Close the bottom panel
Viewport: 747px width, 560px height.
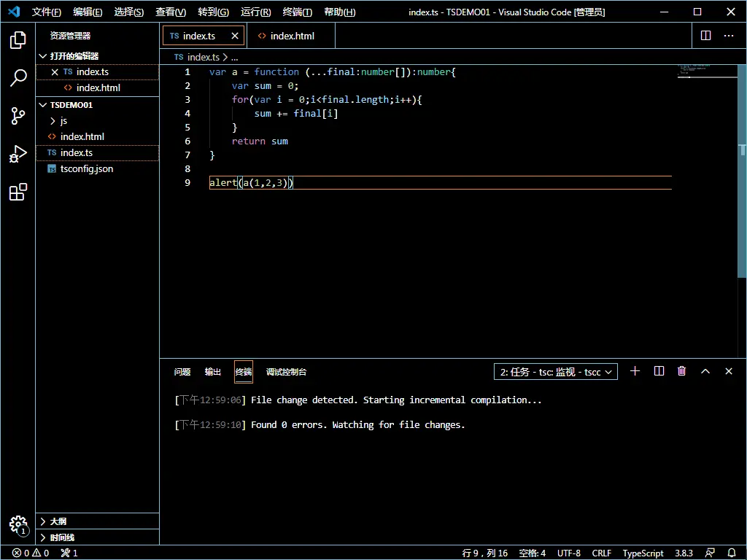729,371
